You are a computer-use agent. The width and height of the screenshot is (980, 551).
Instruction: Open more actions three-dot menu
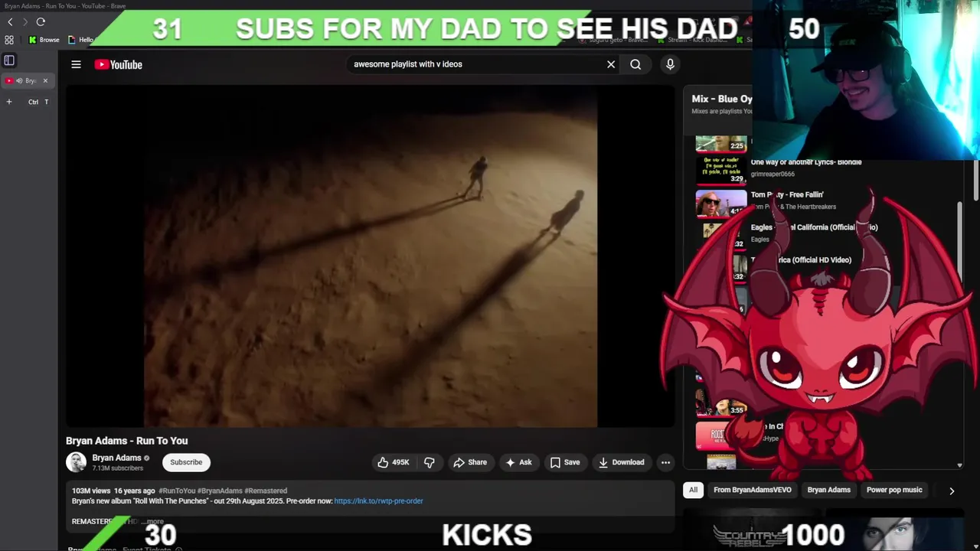tap(665, 462)
